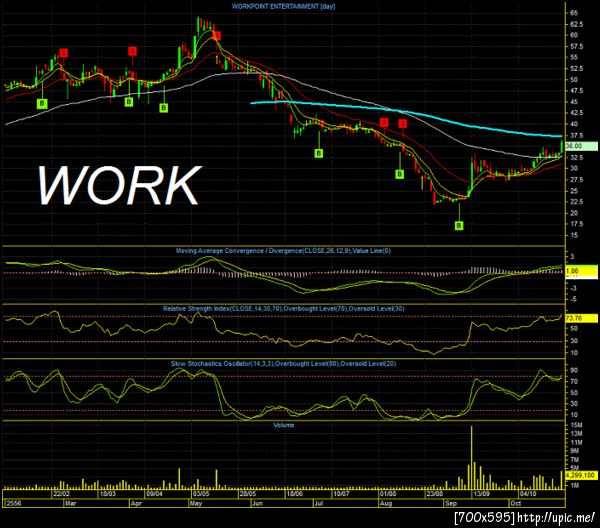This screenshot has width=600, height=528.
Task: Click the 18/03 date label
Action: click(108, 494)
